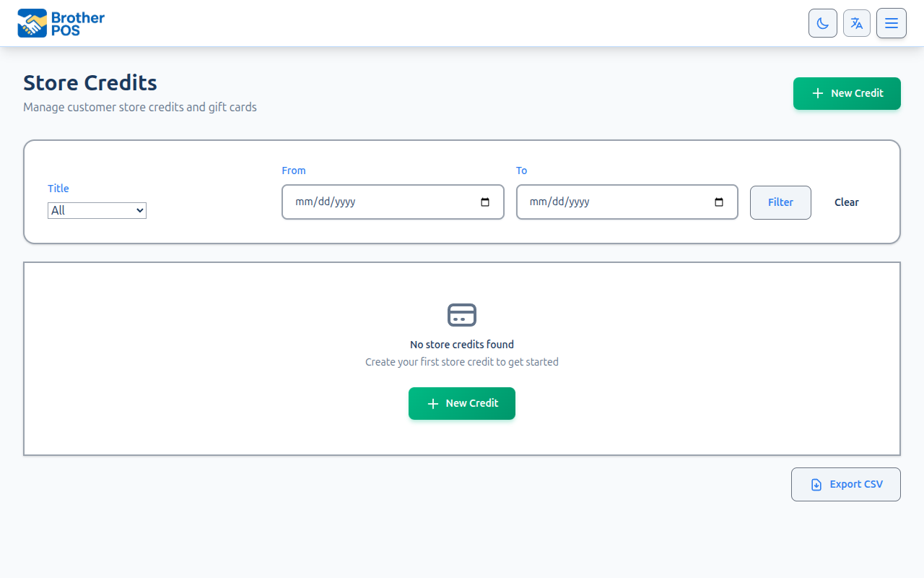Click inside the From date input field
The height and width of the screenshot is (578, 924).
[x=375, y=202]
